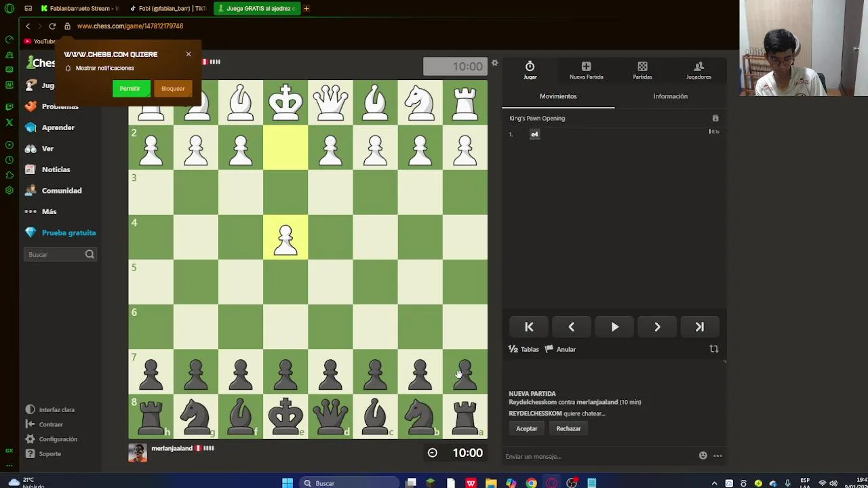Viewport: 868px width, 488px height.
Task: Select the black queen on d8
Action: pyautogui.click(x=330, y=416)
